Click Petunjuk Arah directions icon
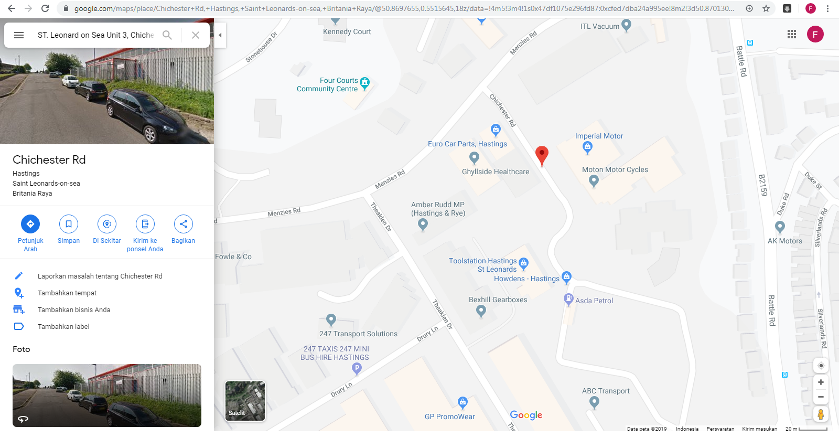This screenshot has width=839, height=431. click(x=30, y=224)
